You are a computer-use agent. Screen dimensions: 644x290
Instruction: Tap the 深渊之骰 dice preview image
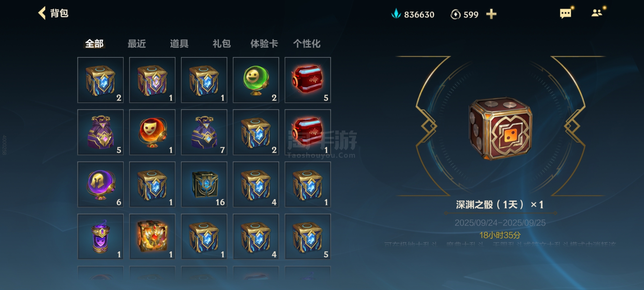tap(500, 129)
